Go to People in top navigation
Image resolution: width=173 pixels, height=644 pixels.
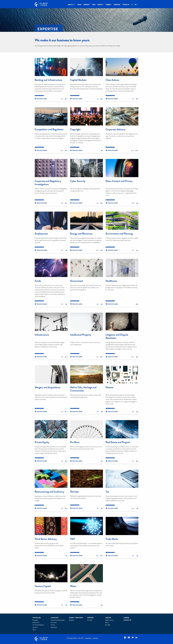[x=79, y=4]
